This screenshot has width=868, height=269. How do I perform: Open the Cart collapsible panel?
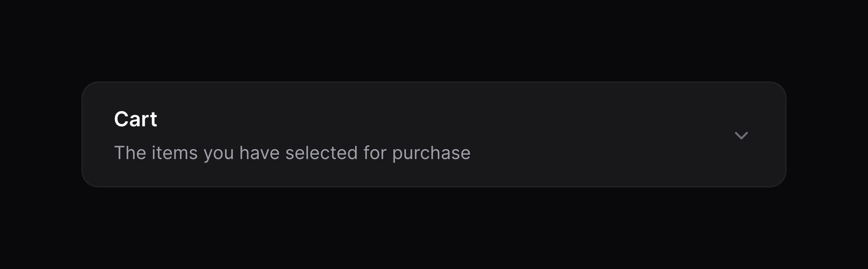click(434, 134)
